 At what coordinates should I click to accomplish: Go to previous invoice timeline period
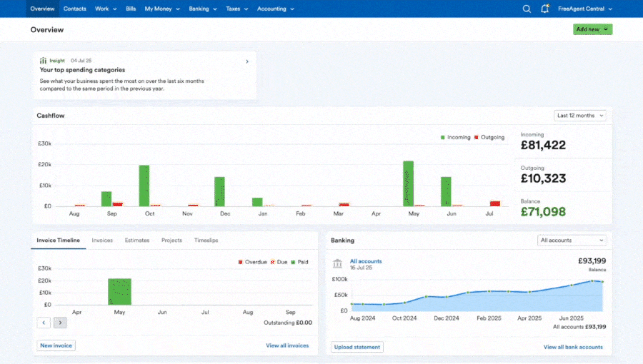(x=44, y=323)
